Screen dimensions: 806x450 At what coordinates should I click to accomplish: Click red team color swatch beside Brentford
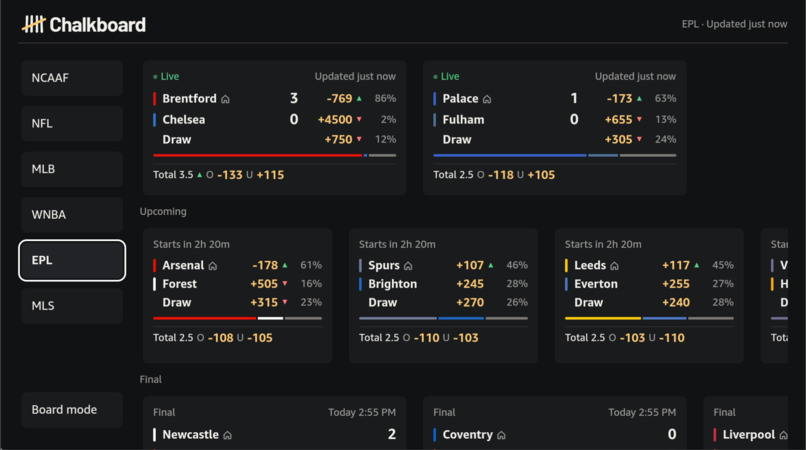(x=154, y=98)
